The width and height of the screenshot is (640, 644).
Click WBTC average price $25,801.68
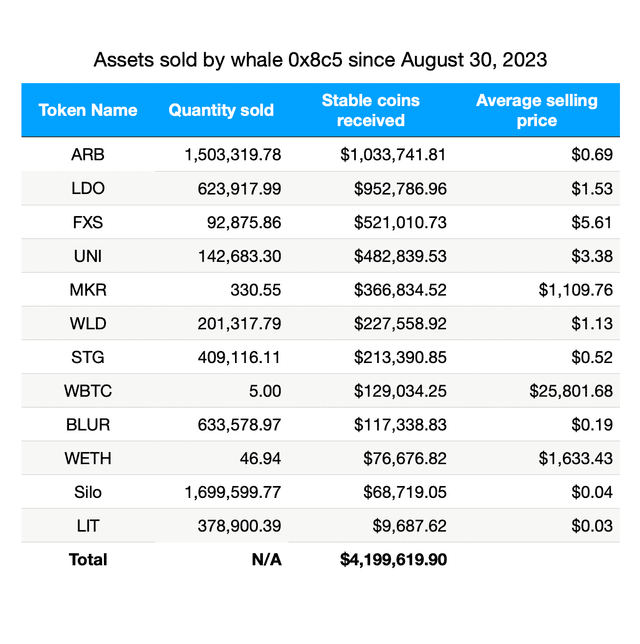pyautogui.click(x=571, y=391)
